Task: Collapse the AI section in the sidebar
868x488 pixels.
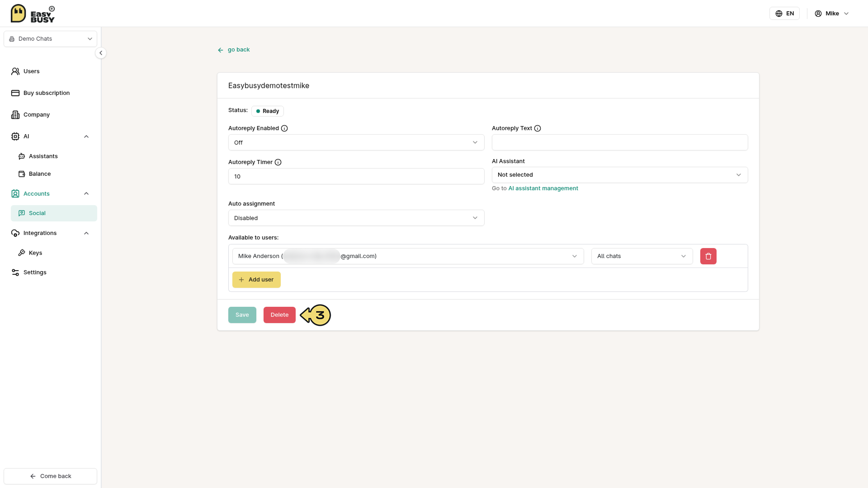Action: coord(86,136)
